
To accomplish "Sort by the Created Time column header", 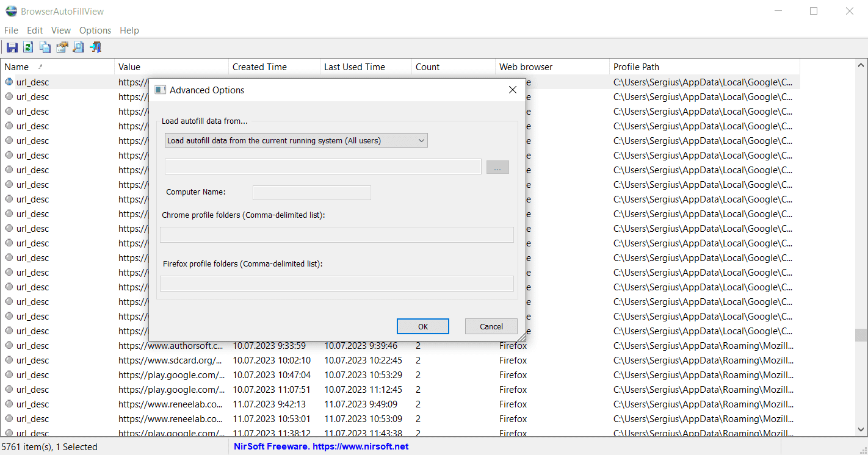I will (275, 67).
